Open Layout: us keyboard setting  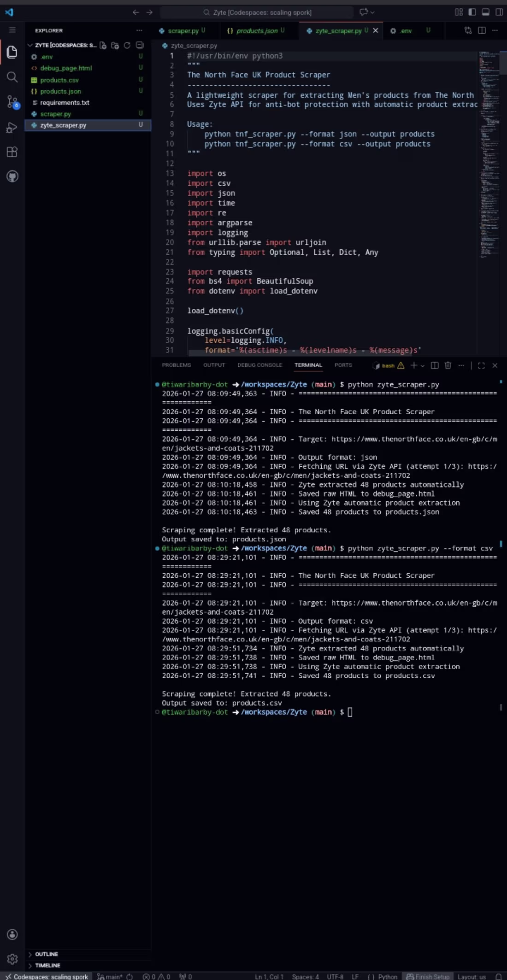[x=472, y=976]
